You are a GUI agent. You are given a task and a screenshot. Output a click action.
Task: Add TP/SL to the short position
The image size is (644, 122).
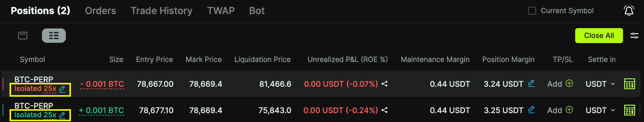560,84
